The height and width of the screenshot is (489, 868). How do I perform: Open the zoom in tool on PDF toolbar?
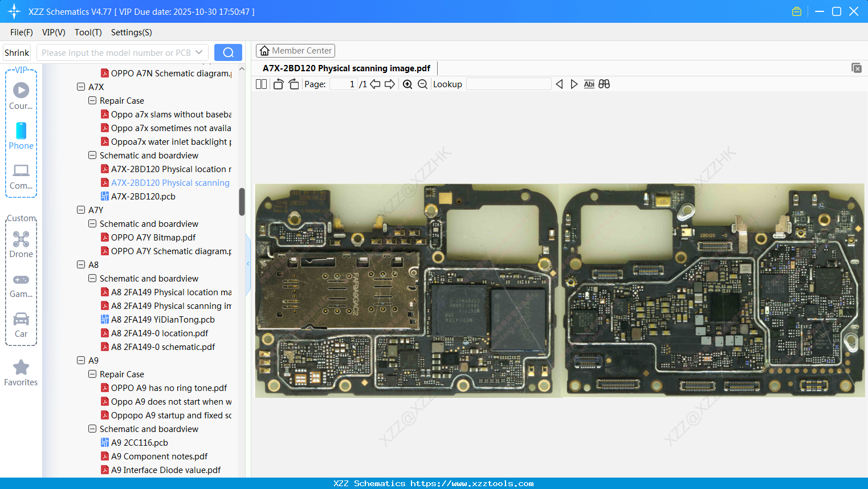point(407,84)
